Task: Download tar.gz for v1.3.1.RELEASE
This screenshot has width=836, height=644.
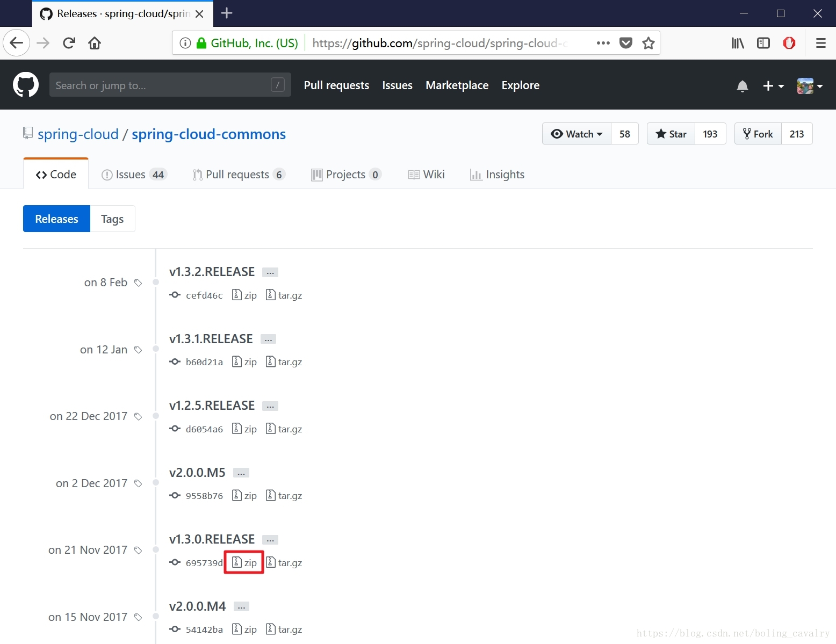Action: 284,361
